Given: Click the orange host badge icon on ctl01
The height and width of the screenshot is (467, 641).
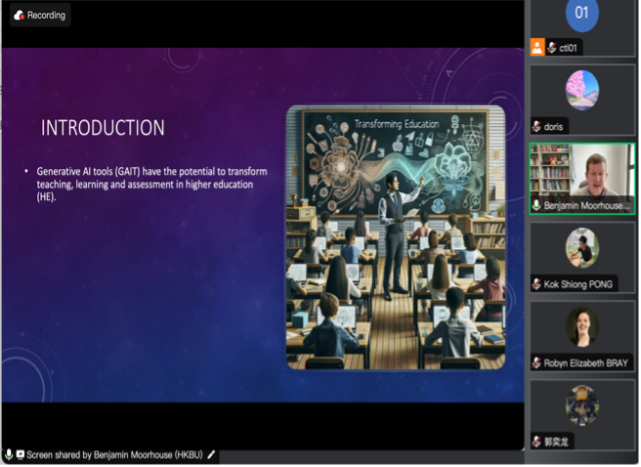Looking at the screenshot, I should [537, 48].
